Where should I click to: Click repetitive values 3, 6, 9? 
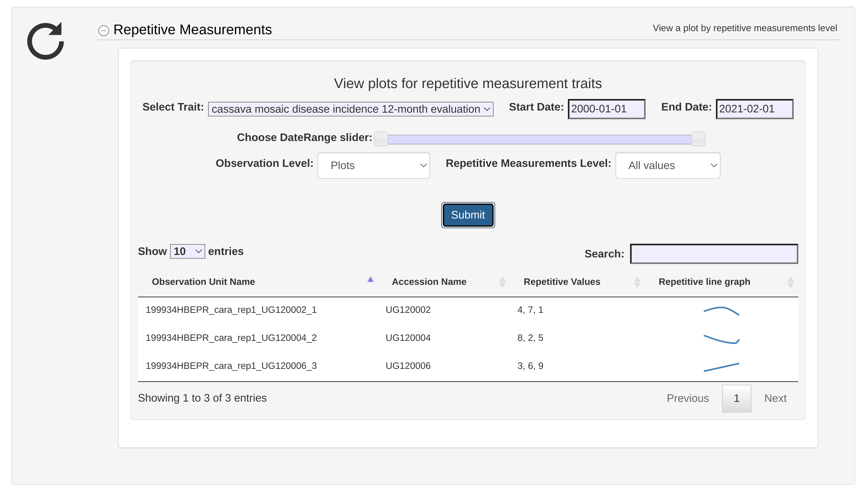pos(530,366)
